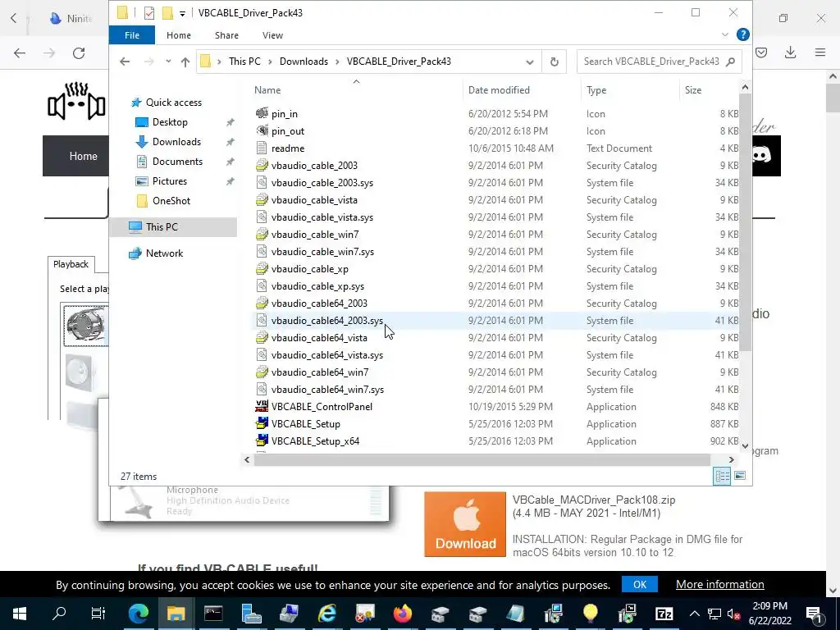
Task: Select vbaudio_cable64_win7.sys file
Action: point(327,390)
